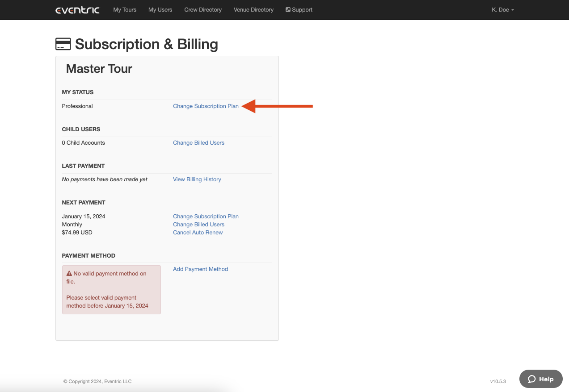Click the CHILD USERS section label

pos(81,129)
